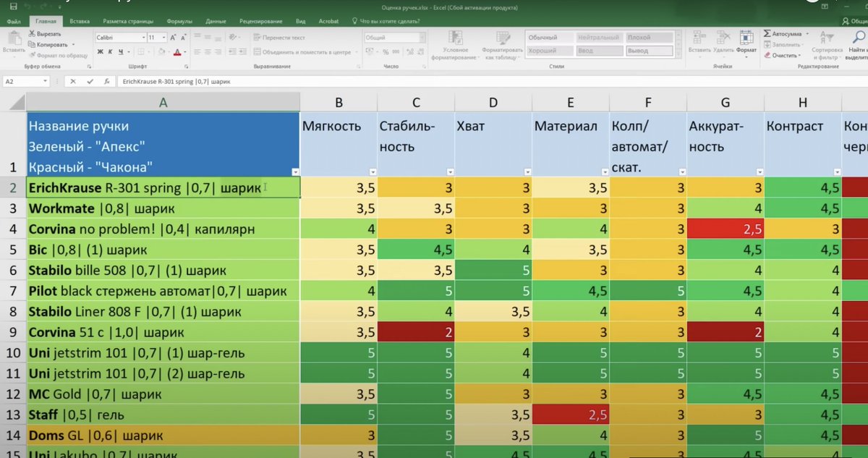Open the filter dropdown in Название ручки header
The width and height of the screenshot is (868, 458).
(x=294, y=171)
